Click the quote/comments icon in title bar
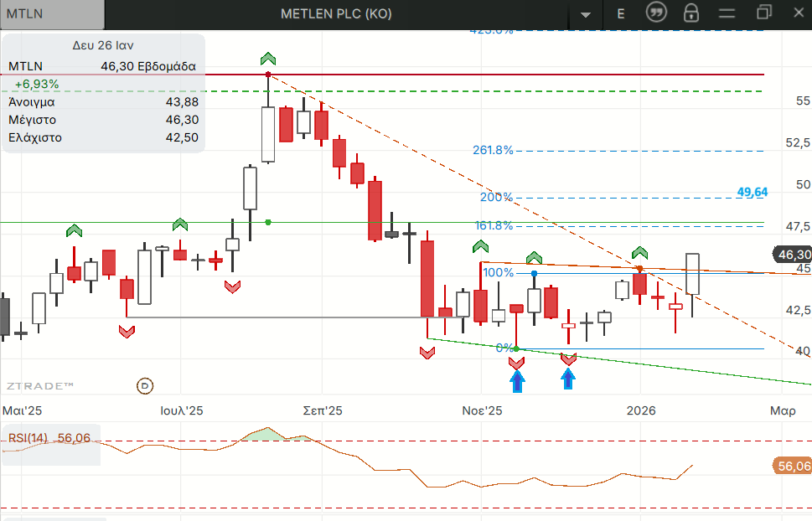812x521 pixels. [656, 13]
